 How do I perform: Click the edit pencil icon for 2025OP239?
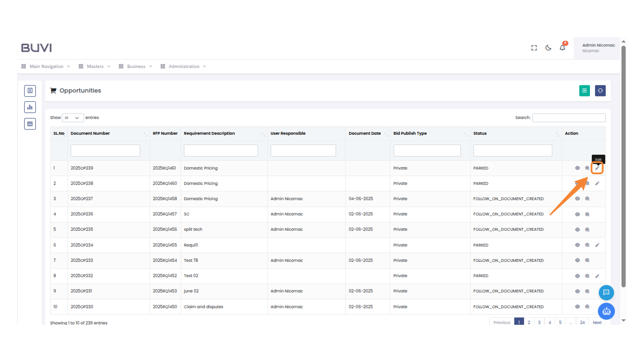coord(597,168)
